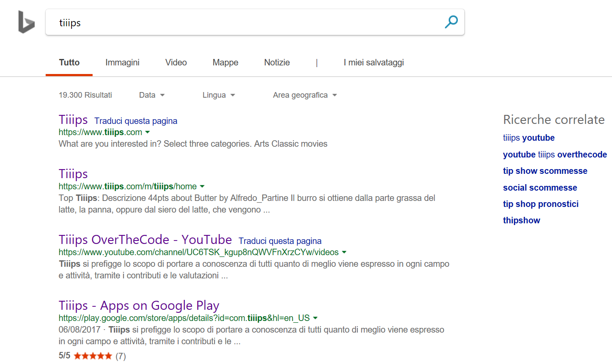Open I miei salvataggi

[373, 62]
